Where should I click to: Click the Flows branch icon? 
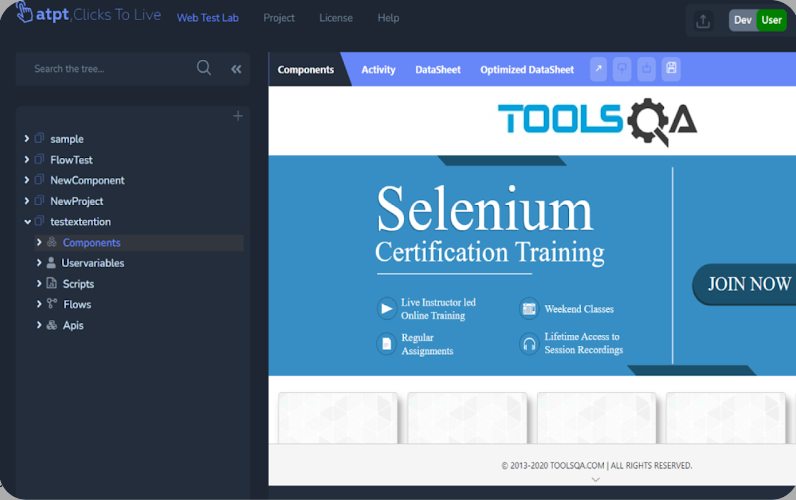[52, 304]
